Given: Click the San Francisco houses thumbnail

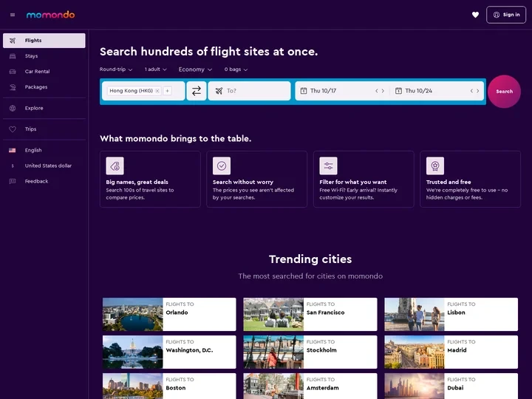Looking at the screenshot, I should pos(273,314).
